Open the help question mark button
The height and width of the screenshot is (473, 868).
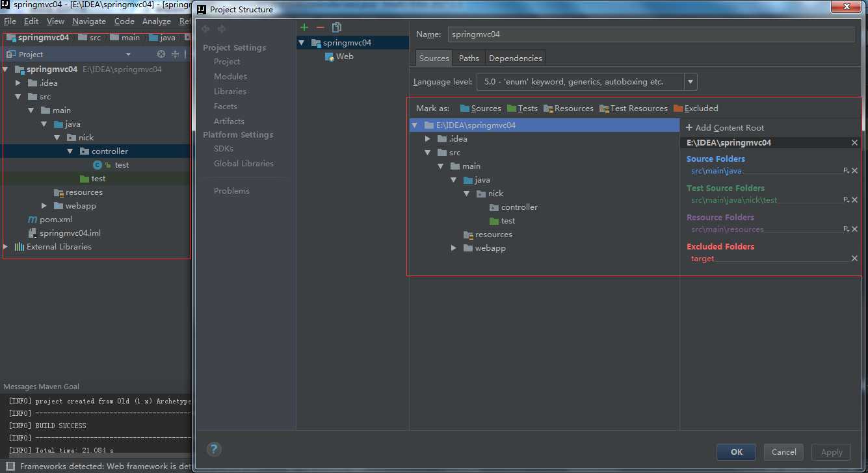tap(214, 449)
